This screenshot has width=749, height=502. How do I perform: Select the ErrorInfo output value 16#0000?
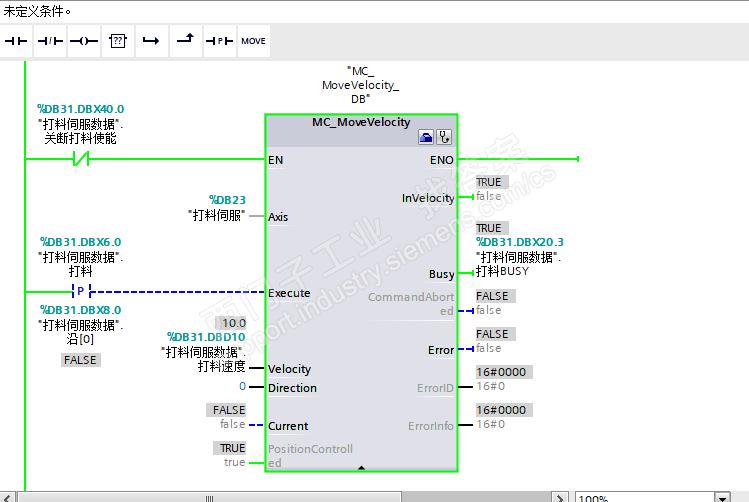click(x=502, y=410)
